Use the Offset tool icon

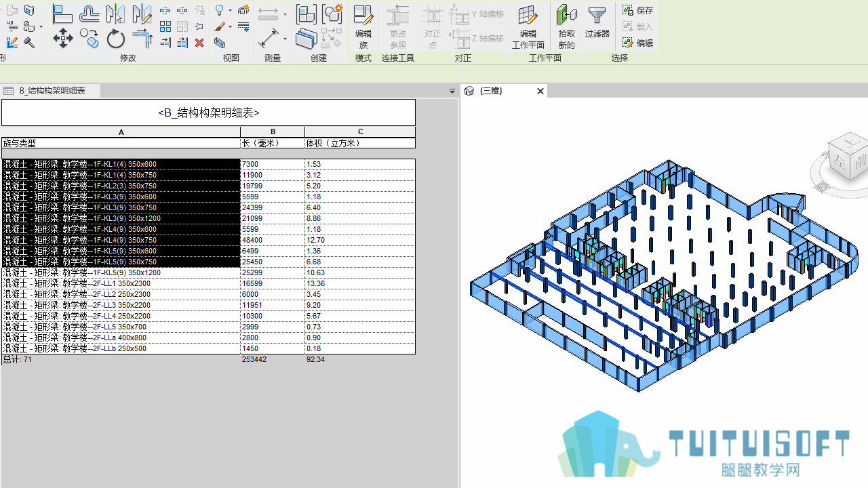pyautogui.click(x=89, y=14)
